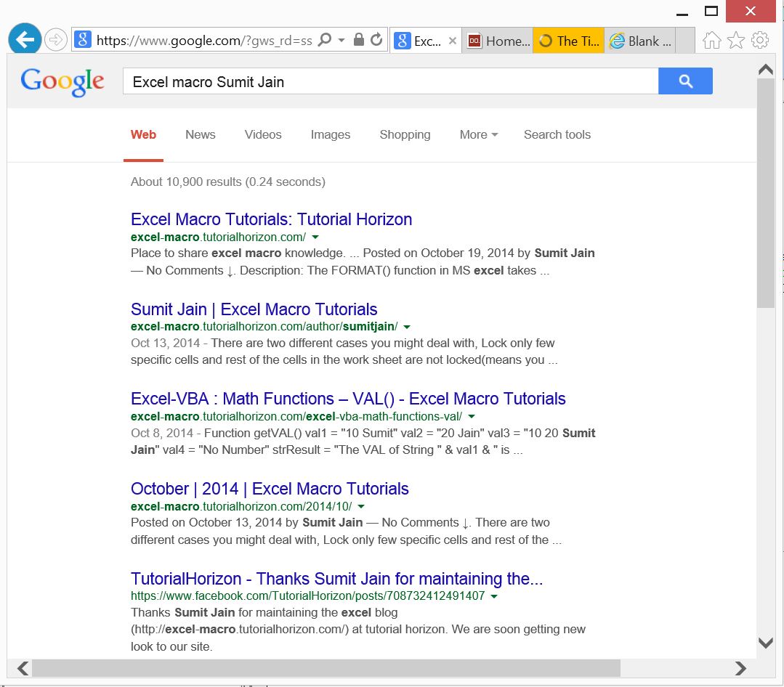Image resolution: width=784 pixels, height=687 pixels.
Task: Expand the More dropdown menu
Action: pyautogui.click(x=479, y=134)
